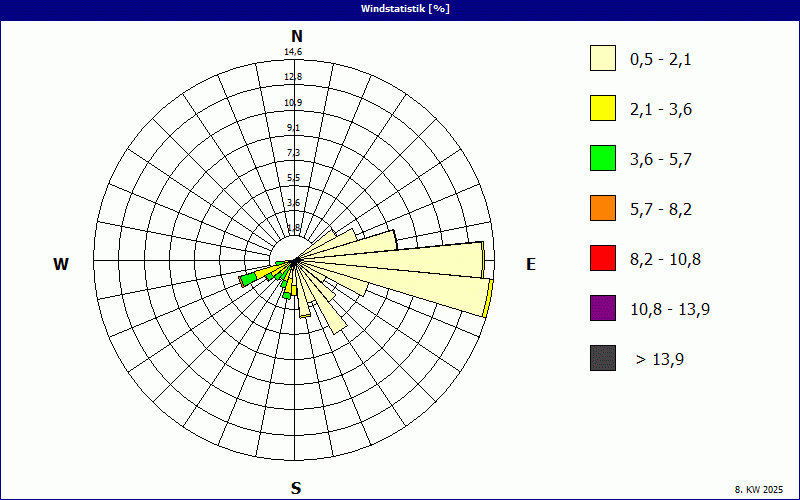This screenshot has height=500, width=800.
Task: Click the N compass label
Action: tap(296, 37)
